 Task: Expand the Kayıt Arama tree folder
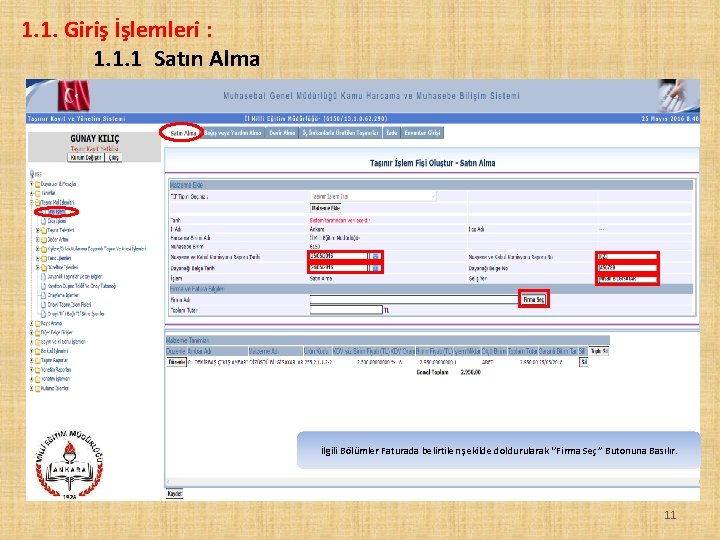[x=32, y=323]
